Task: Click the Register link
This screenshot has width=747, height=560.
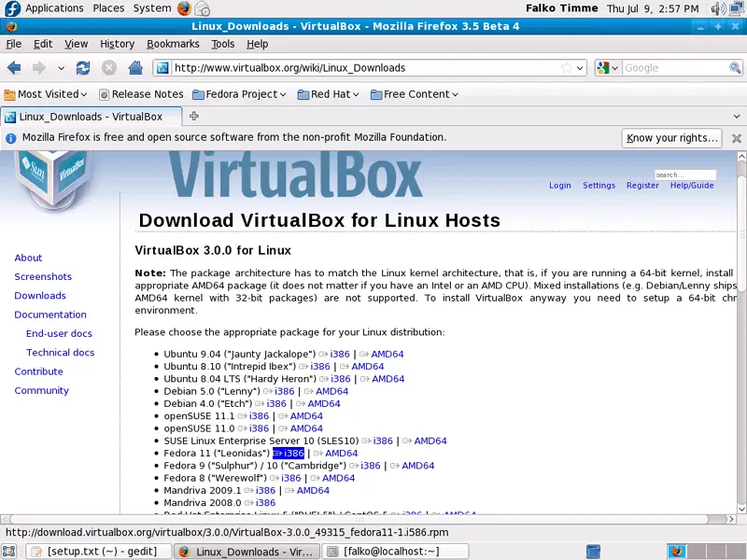Action: point(642,185)
